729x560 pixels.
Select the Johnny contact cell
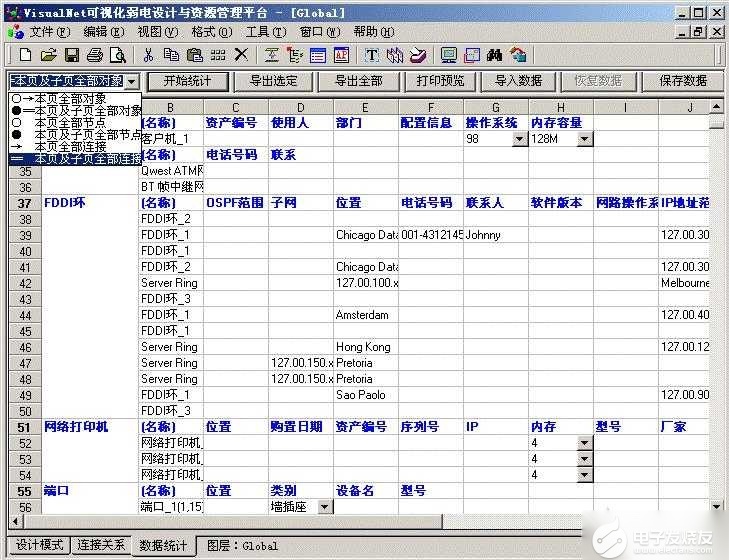(496, 235)
